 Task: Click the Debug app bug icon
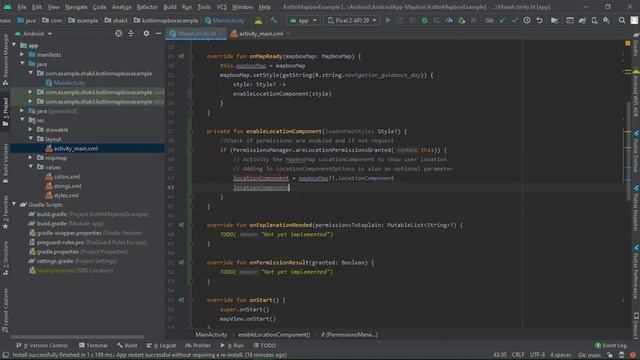(x=424, y=20)
